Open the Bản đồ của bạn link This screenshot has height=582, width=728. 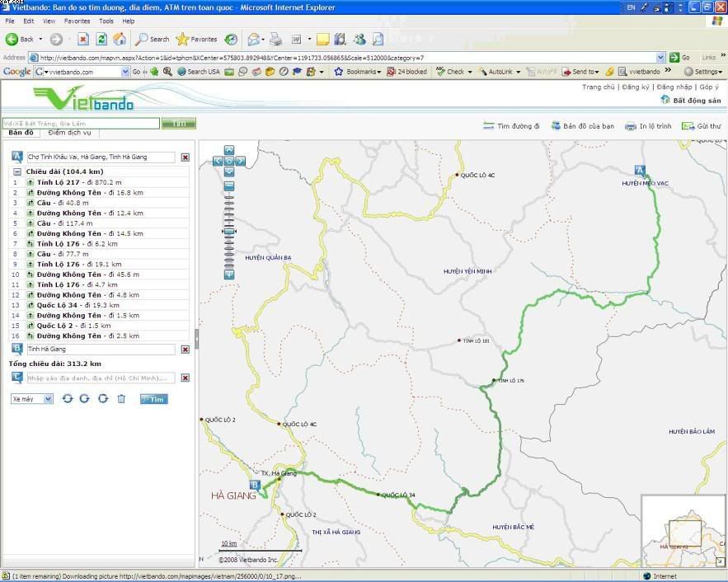click(x=583, y=126)
